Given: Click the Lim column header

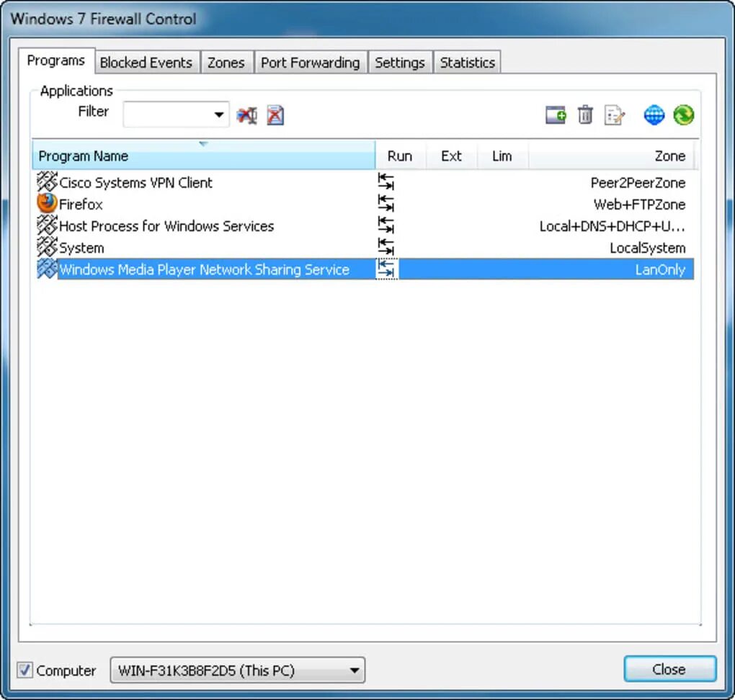Looking at the screenshot, I should click(x=502, y=156).
